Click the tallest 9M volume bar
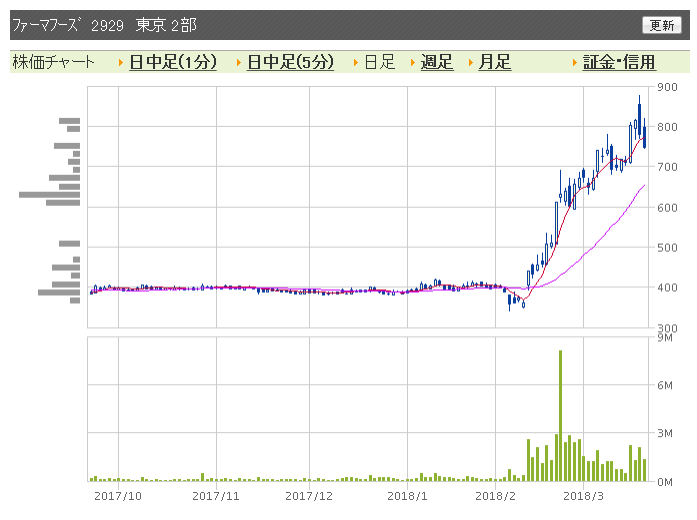Image resolution: width=697 pixels, height=520 pixels. pyautogui.click(x=561, y=416)
